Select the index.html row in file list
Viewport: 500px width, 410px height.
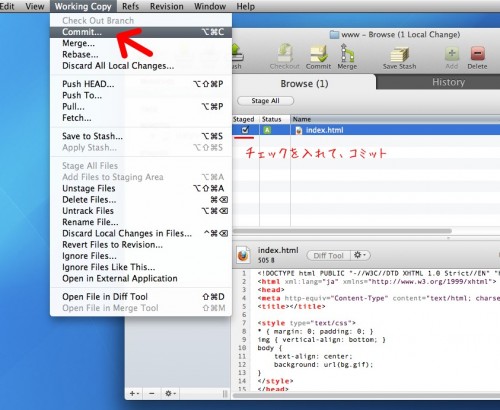coord(366,130)
